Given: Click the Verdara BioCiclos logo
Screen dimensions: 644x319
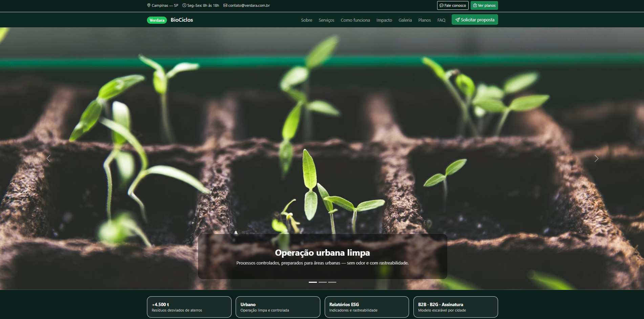Looking at the screenshot, I should click(170, 20).
